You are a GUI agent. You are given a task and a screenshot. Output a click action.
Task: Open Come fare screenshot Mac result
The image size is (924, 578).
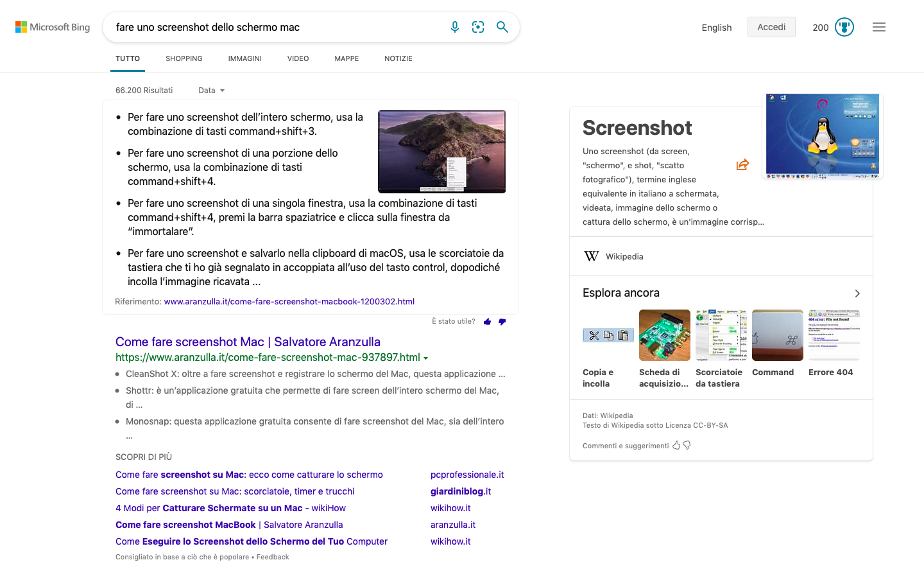coord(248,342)
